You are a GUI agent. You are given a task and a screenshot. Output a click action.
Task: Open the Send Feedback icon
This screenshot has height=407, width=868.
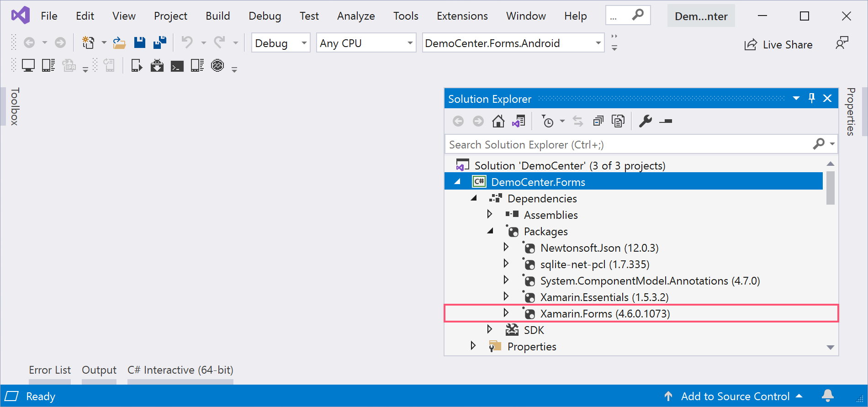click(x=842, y=43)
